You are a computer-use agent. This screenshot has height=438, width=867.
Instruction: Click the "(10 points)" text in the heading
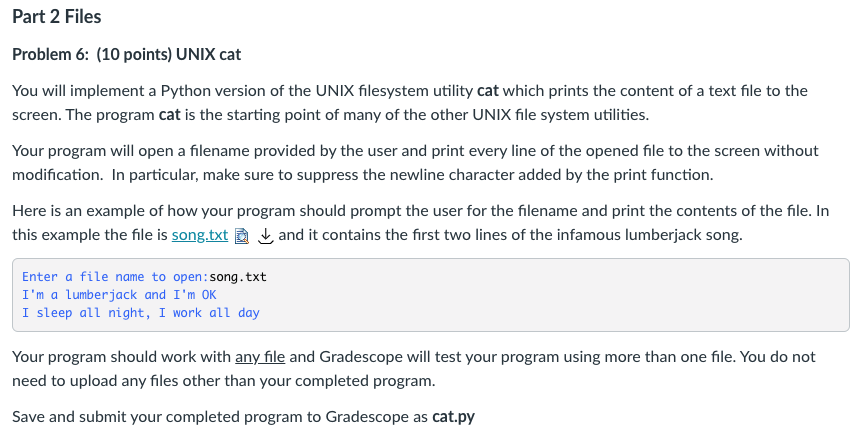click(x=134, y=54)
